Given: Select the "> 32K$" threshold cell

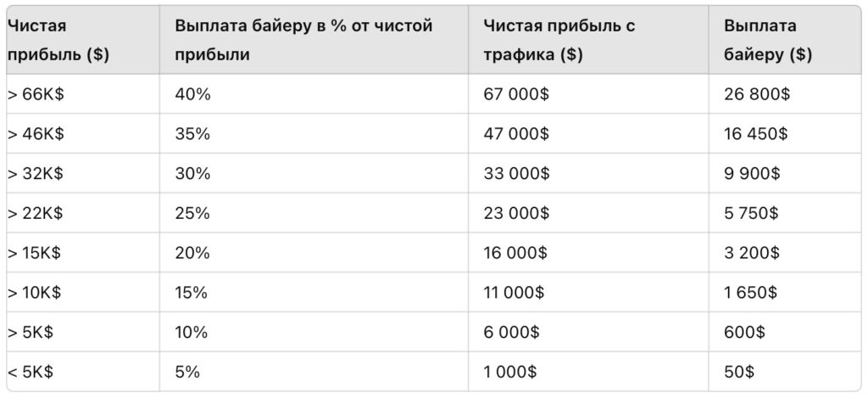Looking at the screenshot, I should [83, 173].
